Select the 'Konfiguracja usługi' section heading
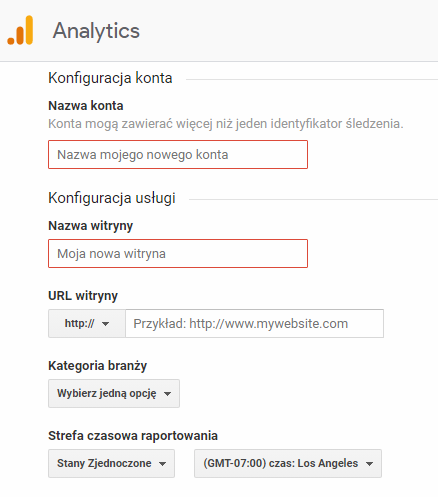The width and height of the screenshot is (438, 497). click(112, 198)
